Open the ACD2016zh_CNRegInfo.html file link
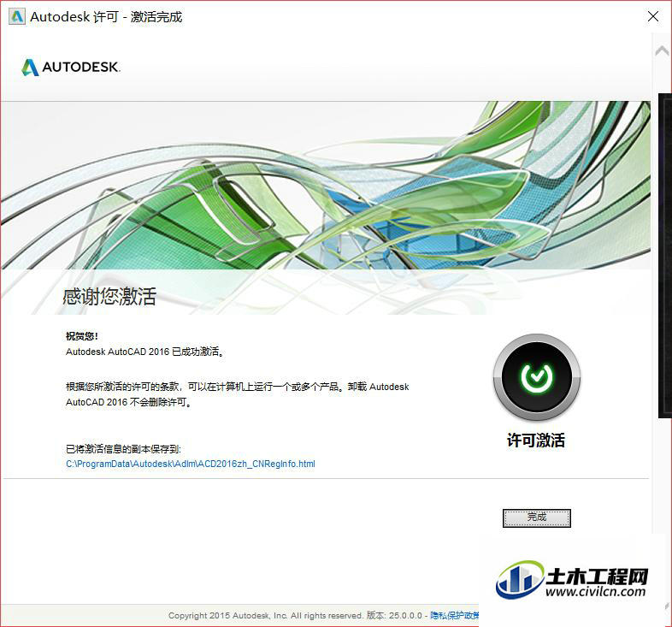This screenshot has height=627, width=672. [x=191, y=464]
